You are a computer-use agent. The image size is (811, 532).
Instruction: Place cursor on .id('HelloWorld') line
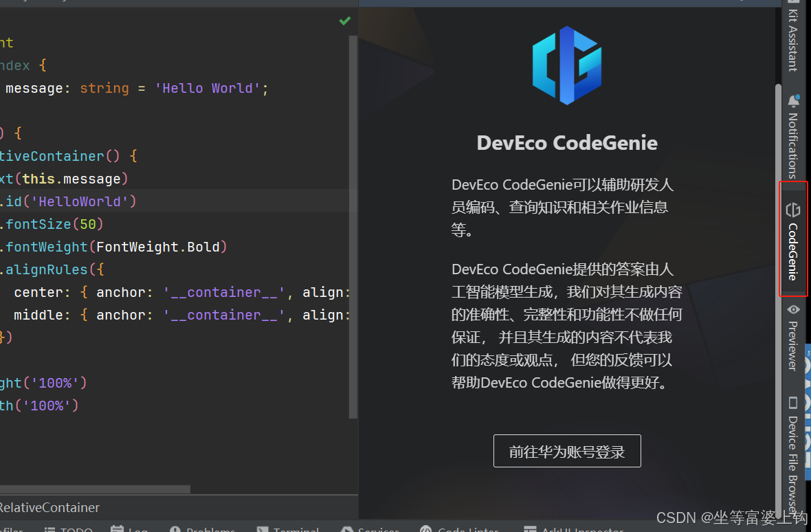coord(68,201)
